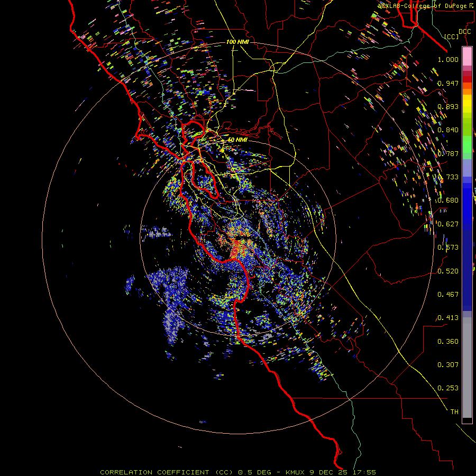Click the 0.573 scale value
Image resolution: width=476 pixels, height=476 pixels.
point(448,248)
